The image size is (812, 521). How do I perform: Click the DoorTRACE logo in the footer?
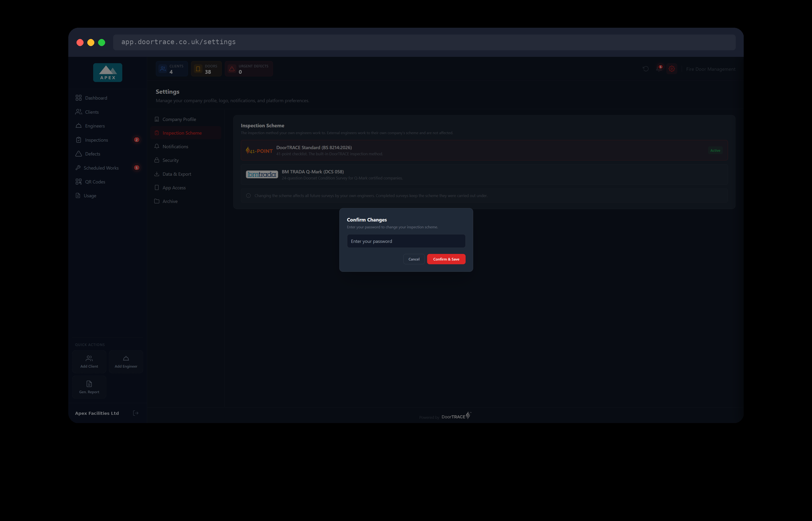[456, 416]
